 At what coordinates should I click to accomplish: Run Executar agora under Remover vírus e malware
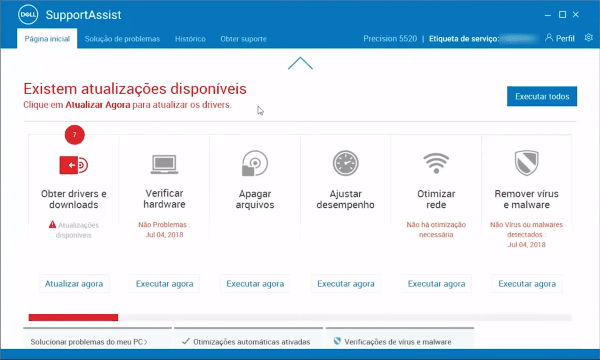point(527,284)
